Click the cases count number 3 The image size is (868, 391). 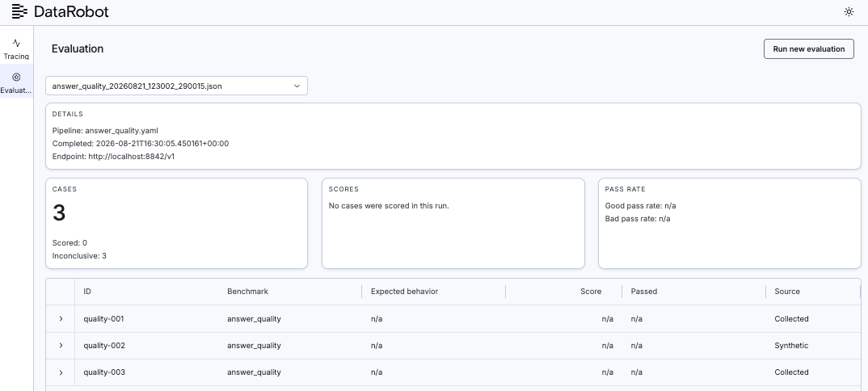tap(59, 213)
